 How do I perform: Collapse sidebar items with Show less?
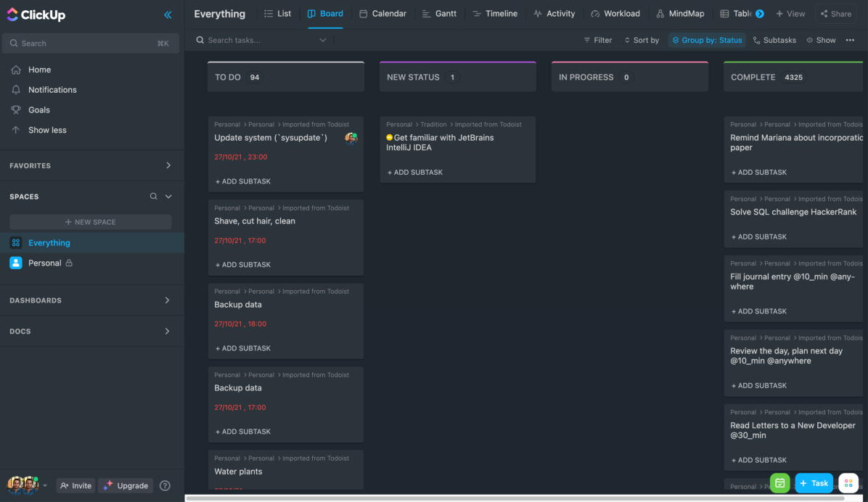tap(47, 130)
